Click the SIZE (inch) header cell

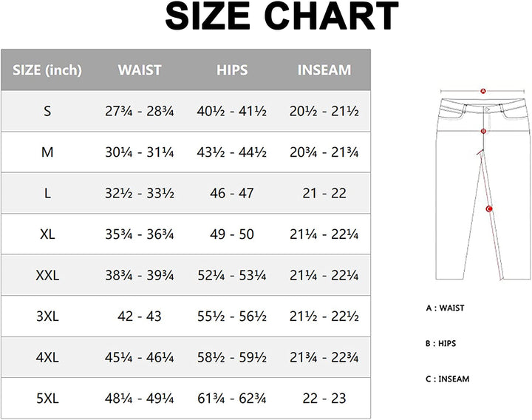(47, 70)
